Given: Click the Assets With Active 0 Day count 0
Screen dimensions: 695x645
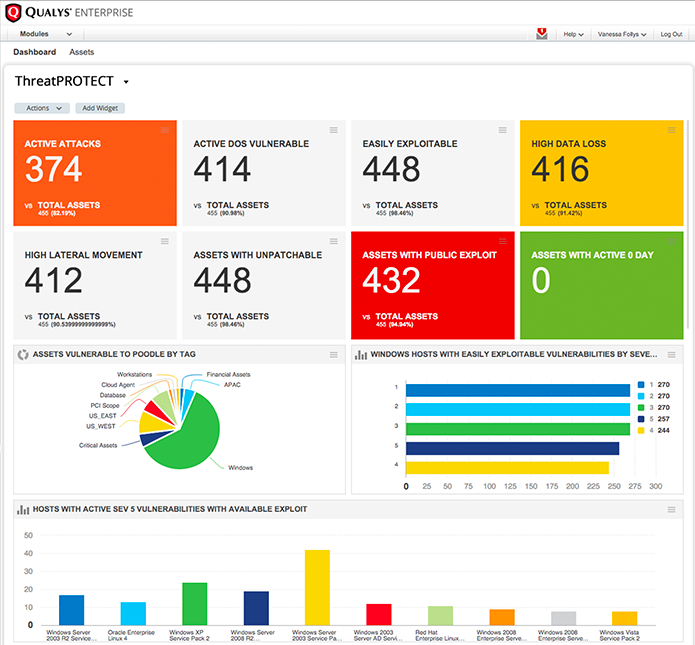Looking at the screenshot, I should pyautogui.click(x=541, y=280).
